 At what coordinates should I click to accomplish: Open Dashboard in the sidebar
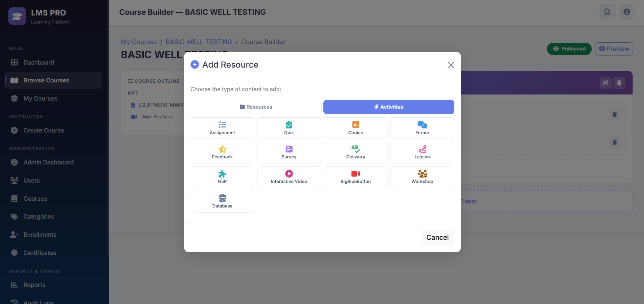(x=54, y=63)
